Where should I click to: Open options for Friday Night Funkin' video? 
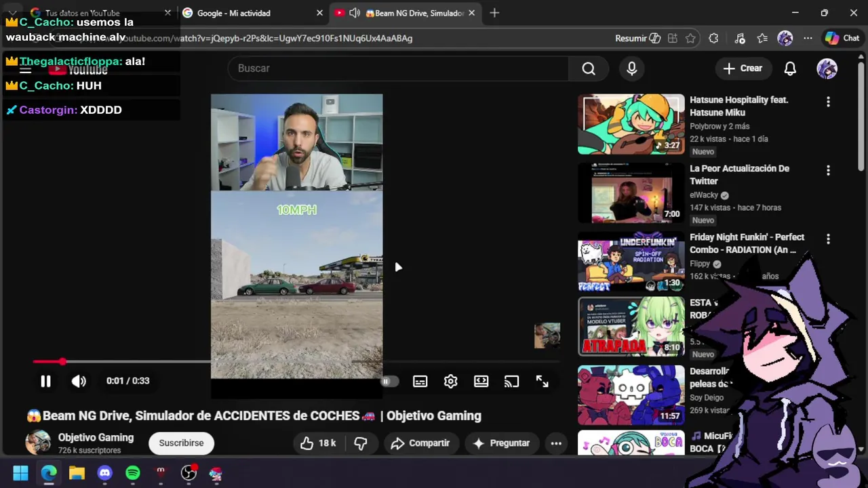click(x=828, y=239)
